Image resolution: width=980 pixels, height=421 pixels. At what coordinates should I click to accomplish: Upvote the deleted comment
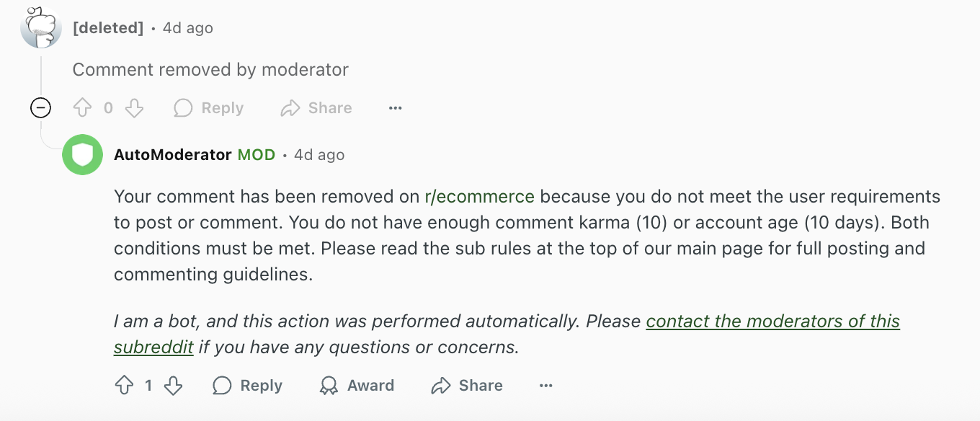coord(82,107)
